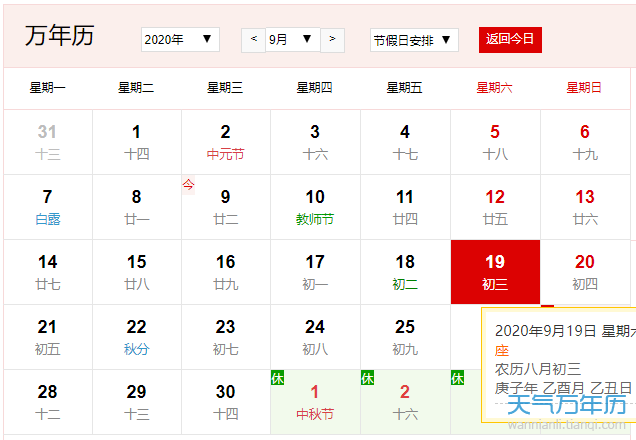Click the 休 badge on October 1
The height and width of the screenshot is (440, 636).
coord(277,378)
